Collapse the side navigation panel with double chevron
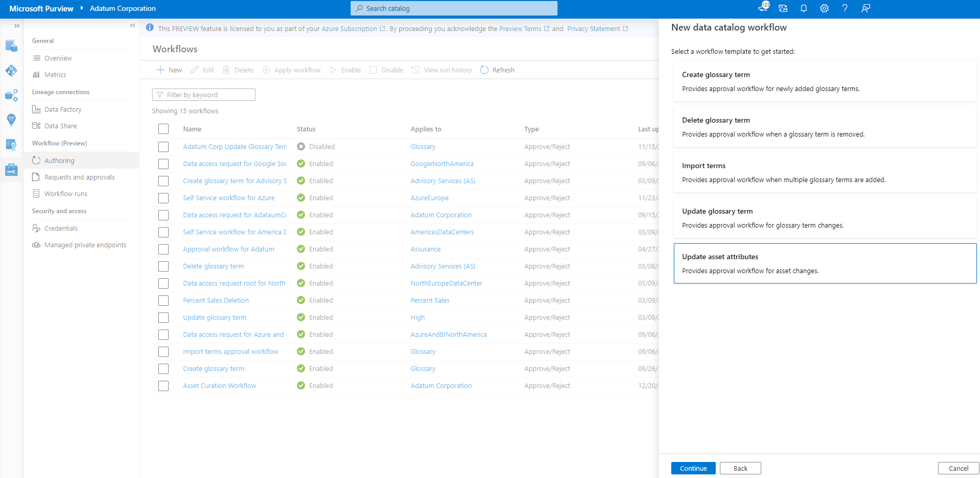The width and height of the screenshot is (980, 478). coord(132,25)
